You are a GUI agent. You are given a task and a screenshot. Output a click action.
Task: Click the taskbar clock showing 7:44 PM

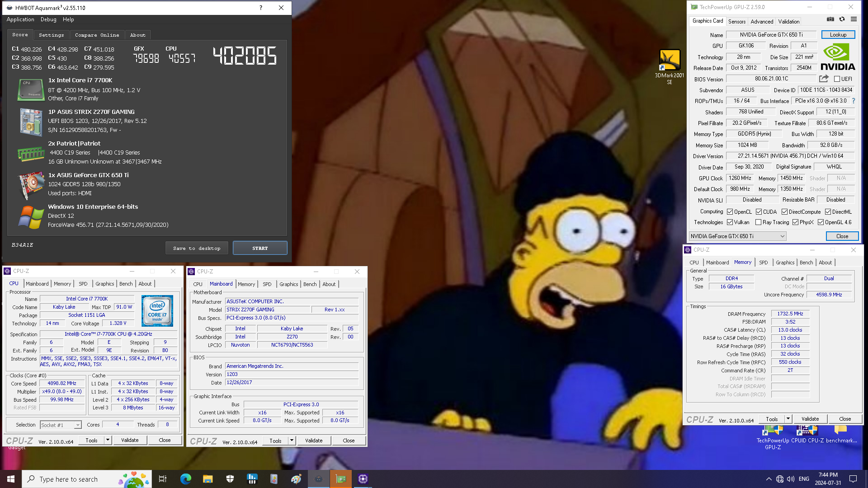pyautogui.click(x=828, y=479)
